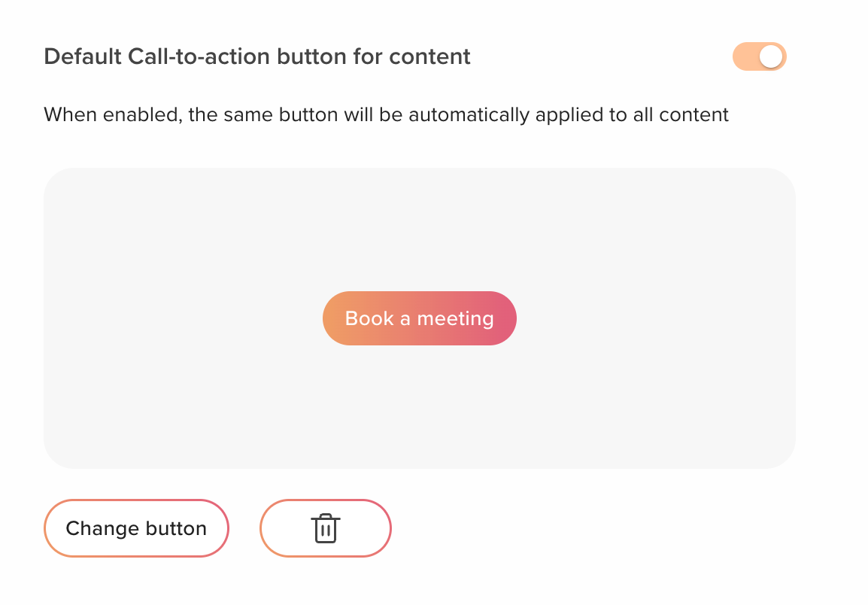The image size is (868, 605).
Task: Click the white knob of the toggle
Action: (x=770, y=57)
